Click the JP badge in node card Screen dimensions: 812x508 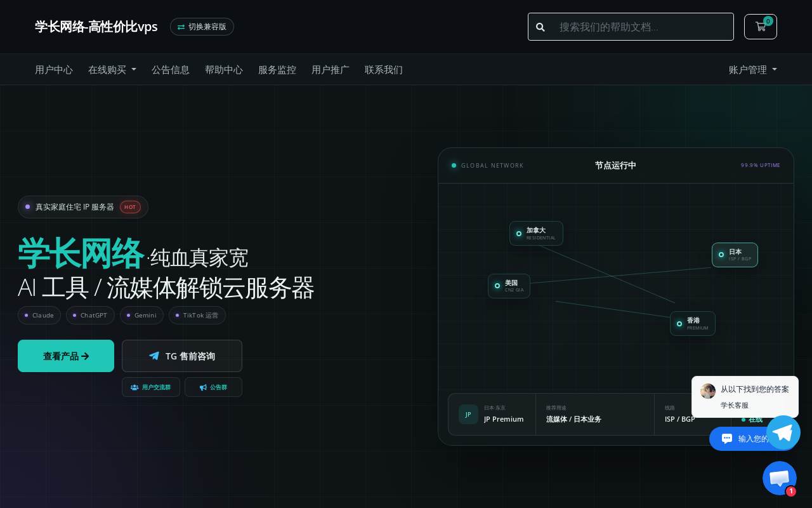pyautogui.click(x=468, y=414)
